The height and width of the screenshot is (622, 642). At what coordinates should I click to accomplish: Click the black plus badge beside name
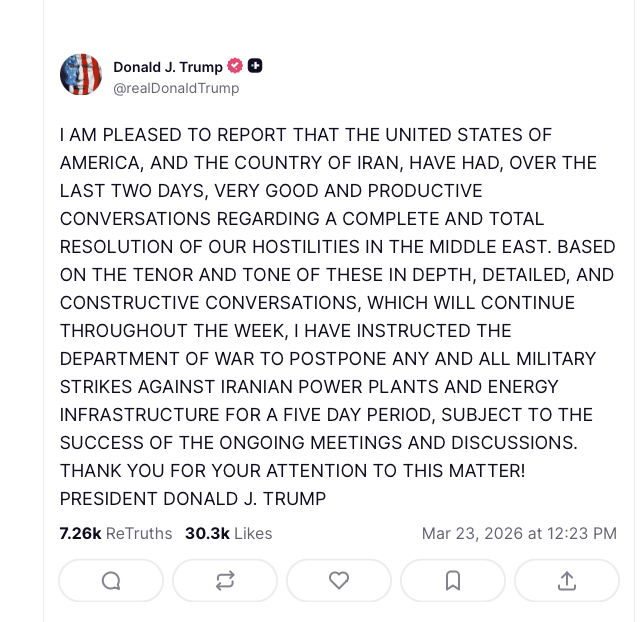pyautogui.click(x=255, y=66)
